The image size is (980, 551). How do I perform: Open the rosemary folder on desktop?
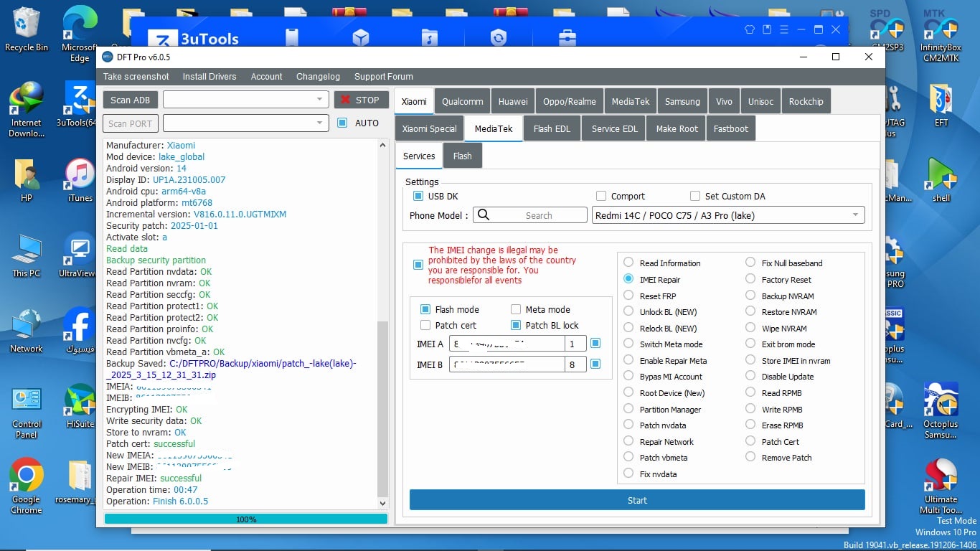(80, 481)
